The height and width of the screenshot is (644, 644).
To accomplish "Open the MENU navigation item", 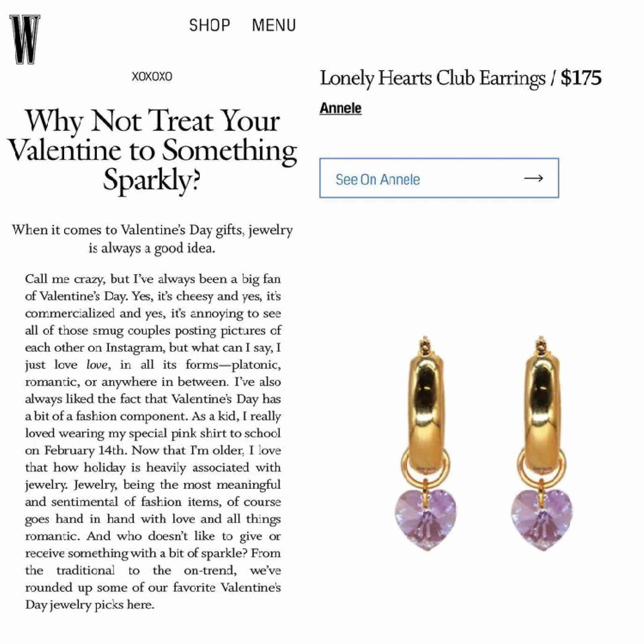I will pos(274,25).
